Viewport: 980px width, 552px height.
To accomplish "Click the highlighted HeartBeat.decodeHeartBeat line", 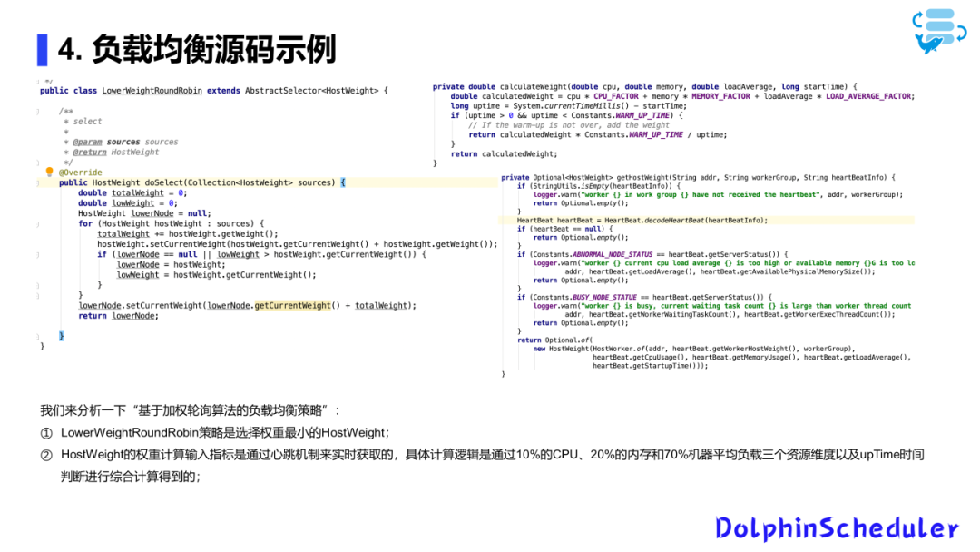I will [x=642, y=220].
